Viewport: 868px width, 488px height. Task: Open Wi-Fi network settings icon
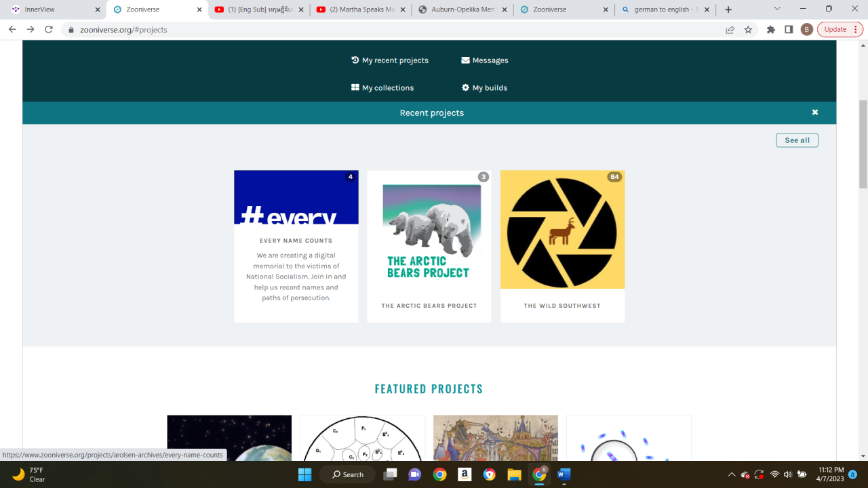pos(774,474)
